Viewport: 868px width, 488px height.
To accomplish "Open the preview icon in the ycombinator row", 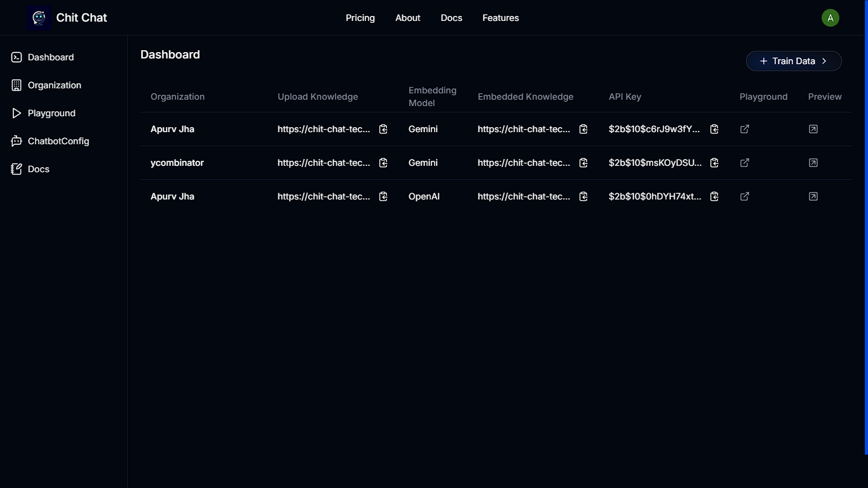I will point(813,163).
